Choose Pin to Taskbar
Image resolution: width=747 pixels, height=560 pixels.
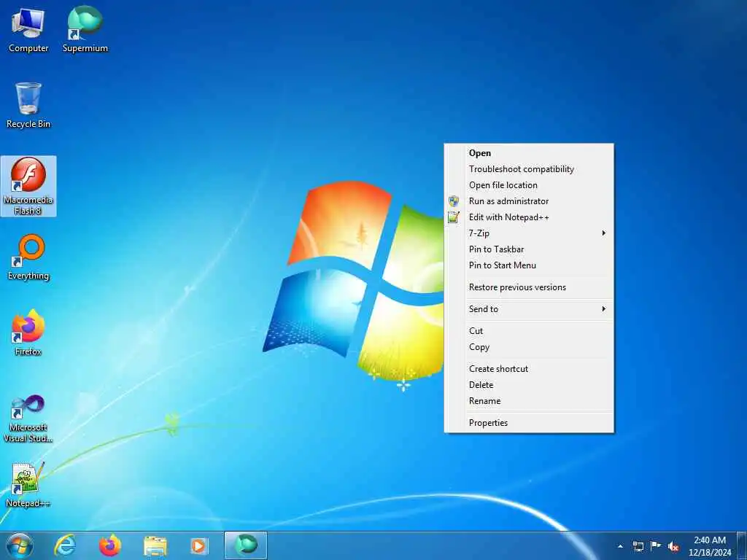coord(529,249)
